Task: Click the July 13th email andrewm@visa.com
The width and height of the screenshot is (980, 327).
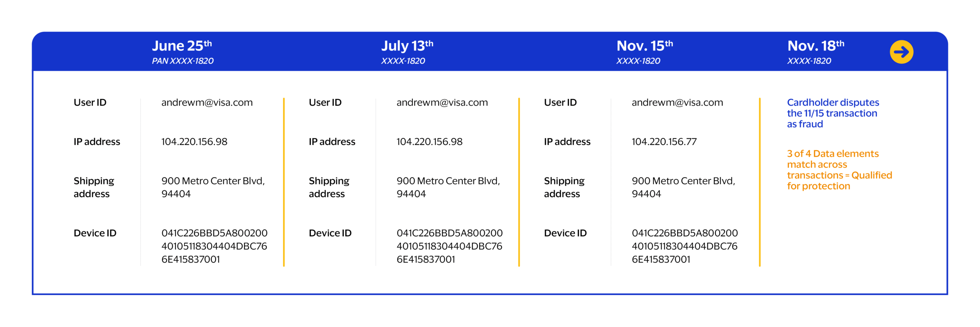Action: (442, 103)
